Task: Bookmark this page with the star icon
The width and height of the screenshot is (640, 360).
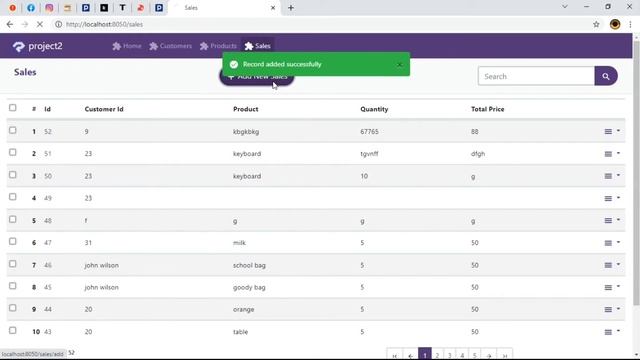Action: click(596, 24)
